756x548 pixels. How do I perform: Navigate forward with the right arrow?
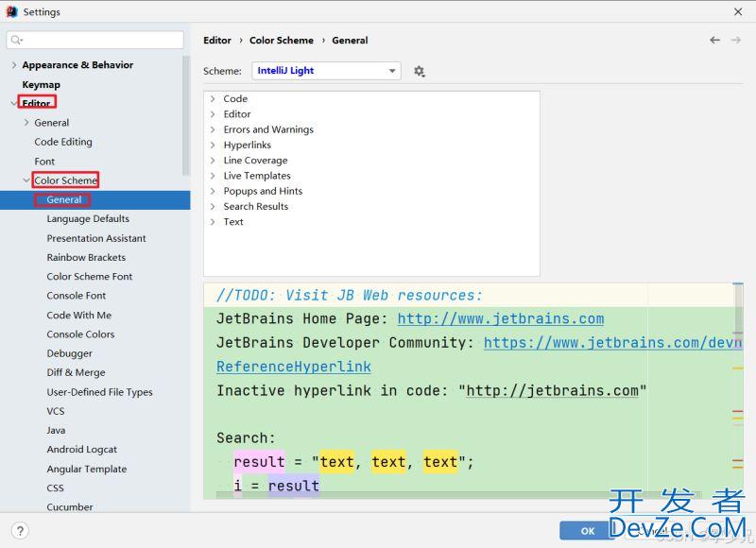pyautogui.click(x=736, y=40)
